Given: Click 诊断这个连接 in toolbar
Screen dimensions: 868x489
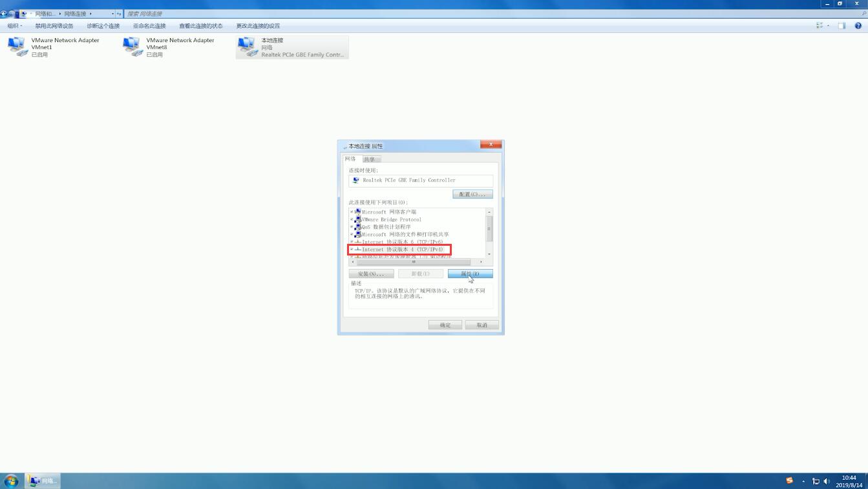Looking at the screenshot, I should point(103,26).
